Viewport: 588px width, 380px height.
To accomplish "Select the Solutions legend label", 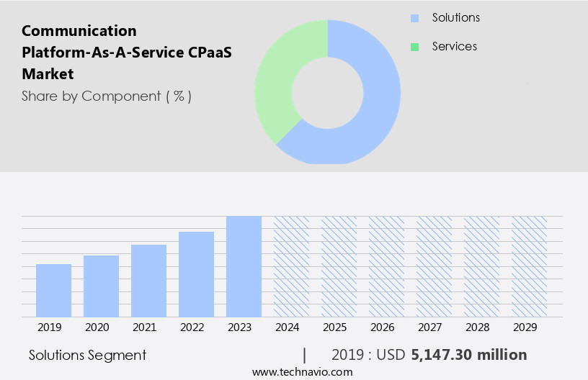I will (455, 18).
